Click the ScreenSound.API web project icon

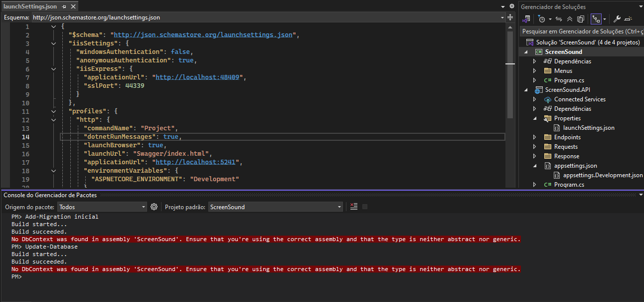pos(538,90)
